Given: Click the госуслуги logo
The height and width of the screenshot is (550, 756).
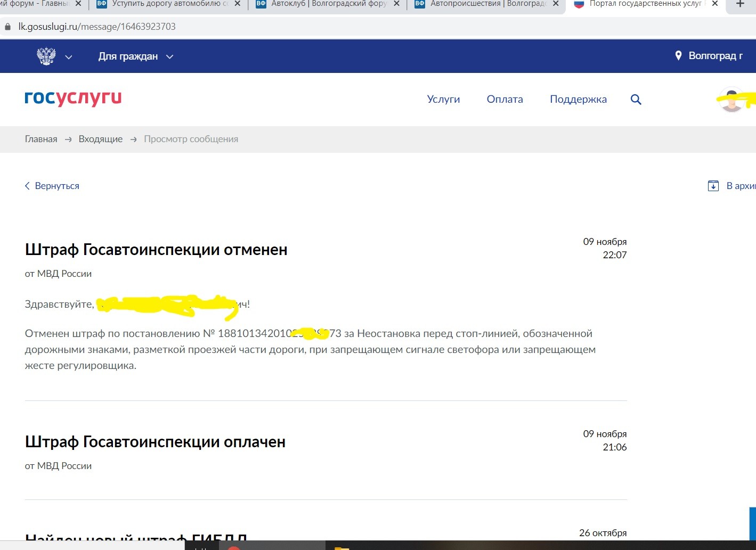Looking at the screenshot, I should pyautogui.click(x=73, y=98).
